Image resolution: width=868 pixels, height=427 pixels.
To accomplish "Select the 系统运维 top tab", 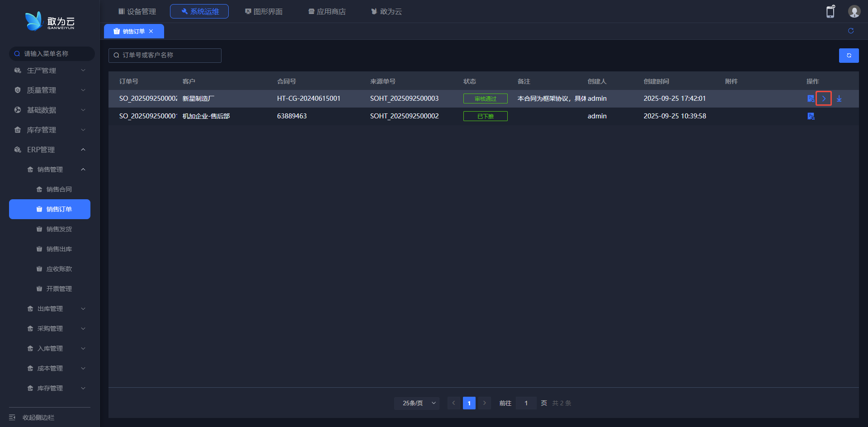I will point(199,11).
